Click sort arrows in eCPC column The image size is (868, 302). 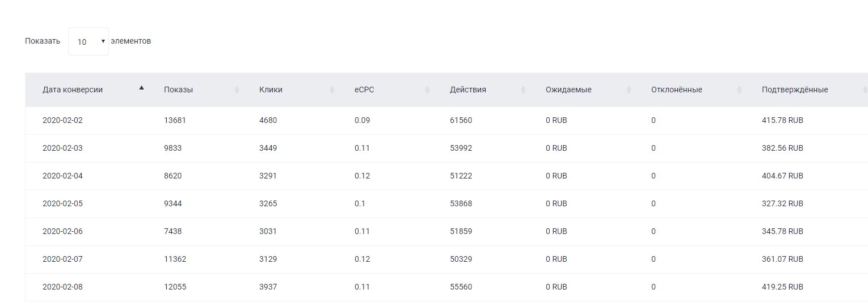click(x=428, y=90)
